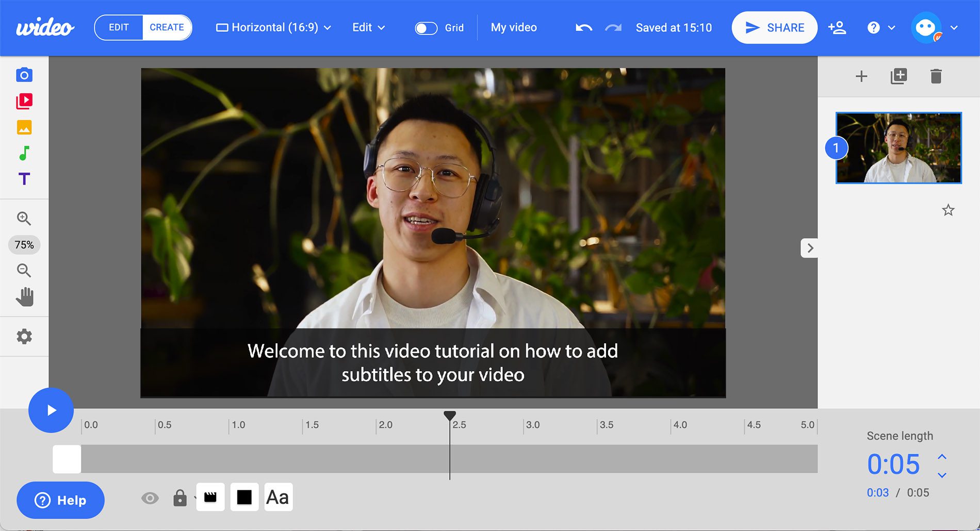Hide the scene layer visibility
The image size is (980, 531).
click(150, 497)
